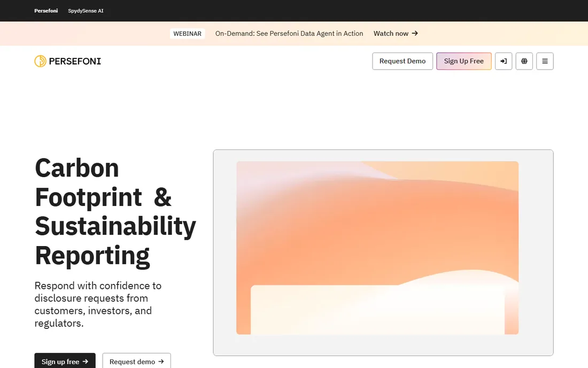
Task: Switch to the SpydySense AI tab
Action: click(x=86, y=11)
